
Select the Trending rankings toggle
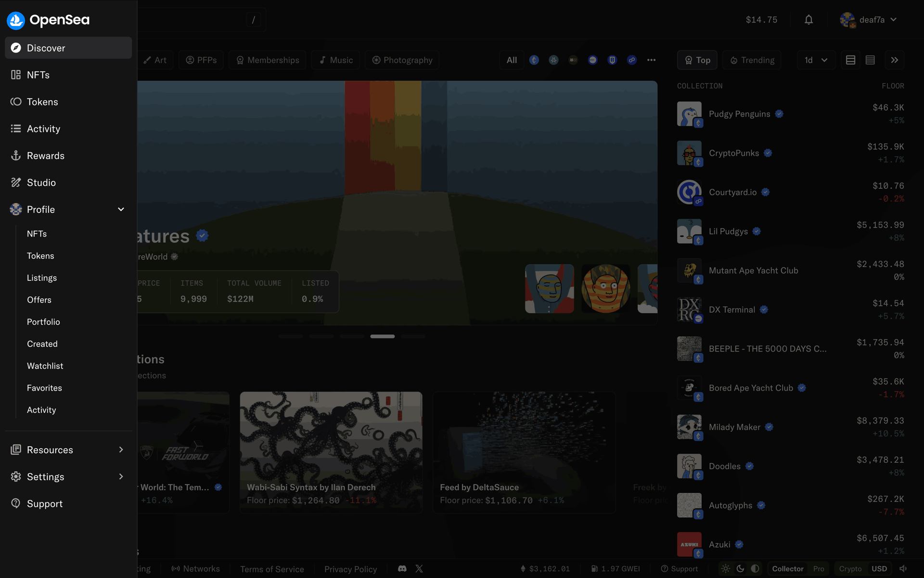click(x=752, y=60)
